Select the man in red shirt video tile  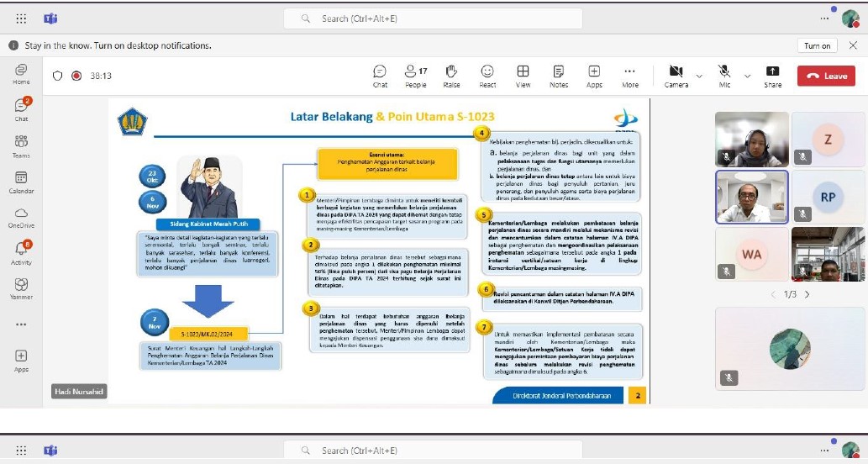coord(829,254)
